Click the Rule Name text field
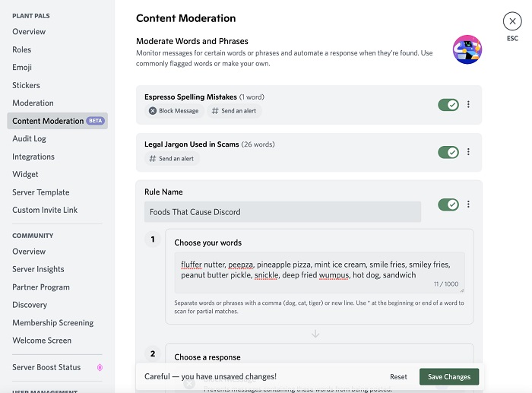Image resolution: width=532 pixels, height=393 pixels. click(x=282, y=212)
